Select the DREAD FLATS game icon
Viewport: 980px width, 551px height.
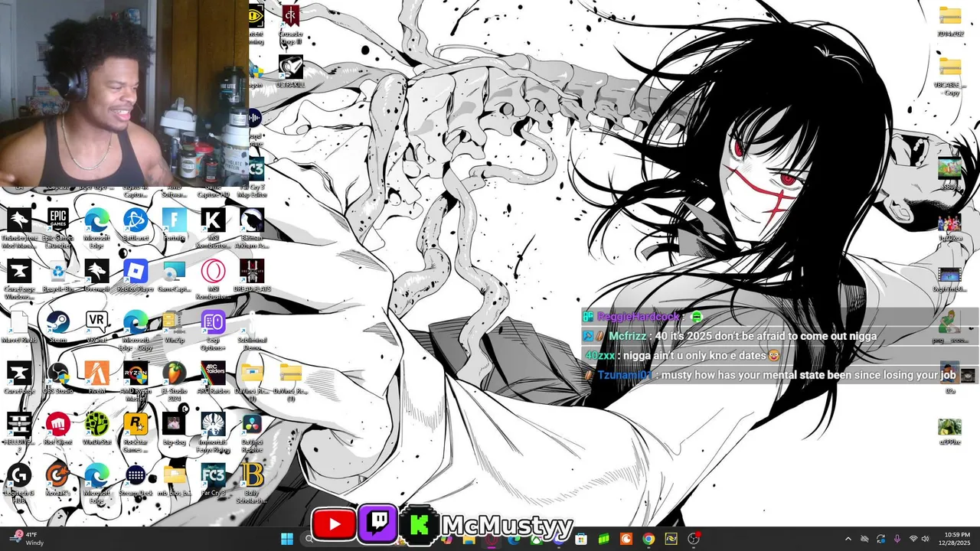point(252,276)
